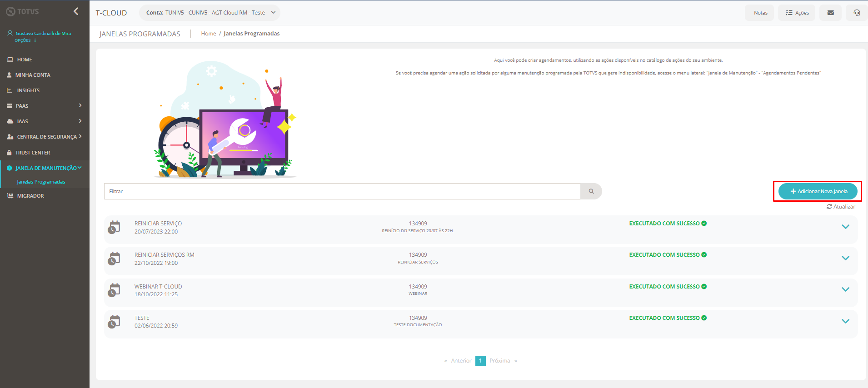Click the 'WEBINAR T-CLOUD' title

click(x=158, y=287)
